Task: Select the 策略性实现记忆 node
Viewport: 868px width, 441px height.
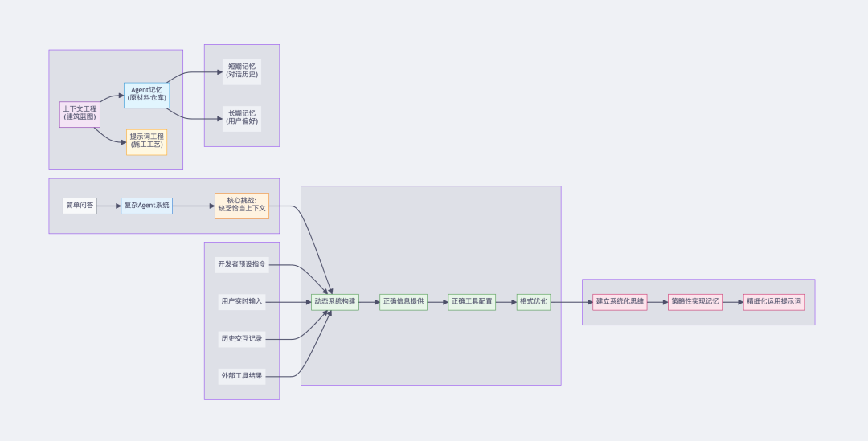Action: point(695,302)
